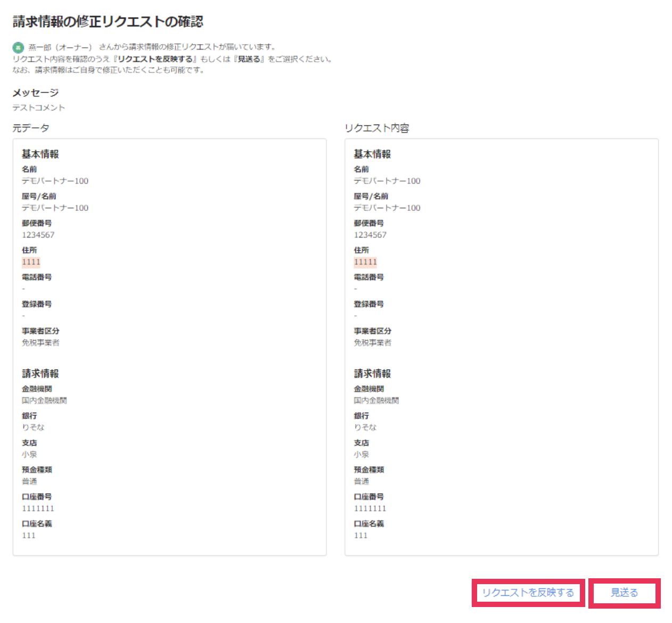This screenshot has height=623, width=672.
Task: Click 免税事業者 in 元データ
Action: [40, 343]
